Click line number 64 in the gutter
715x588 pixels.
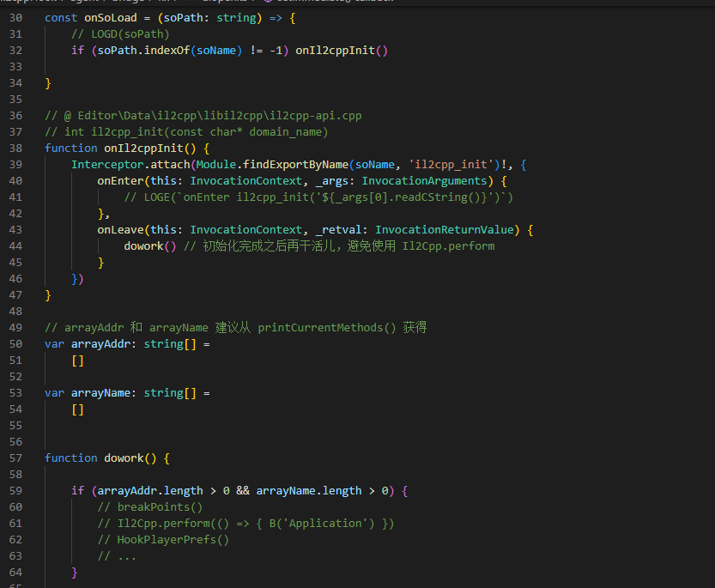16,573
